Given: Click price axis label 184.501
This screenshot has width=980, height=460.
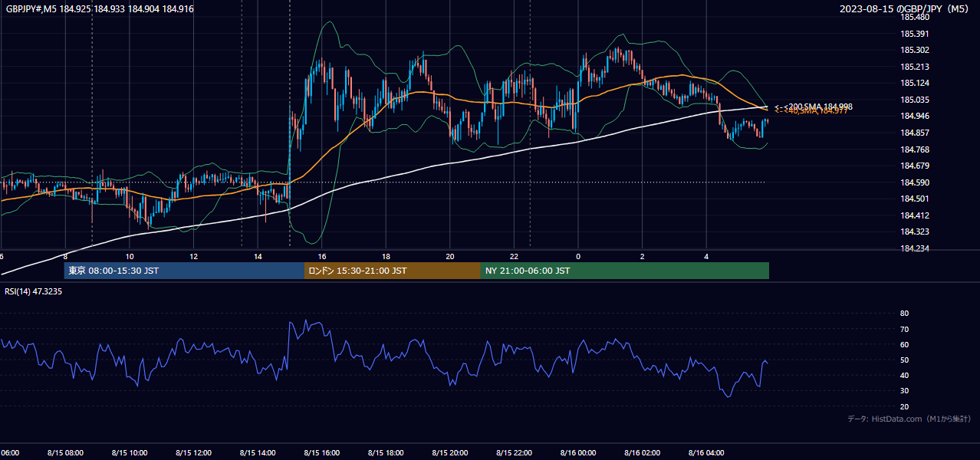Looking at the screenshot, I should pyautogui.click(x=913, y=199).
